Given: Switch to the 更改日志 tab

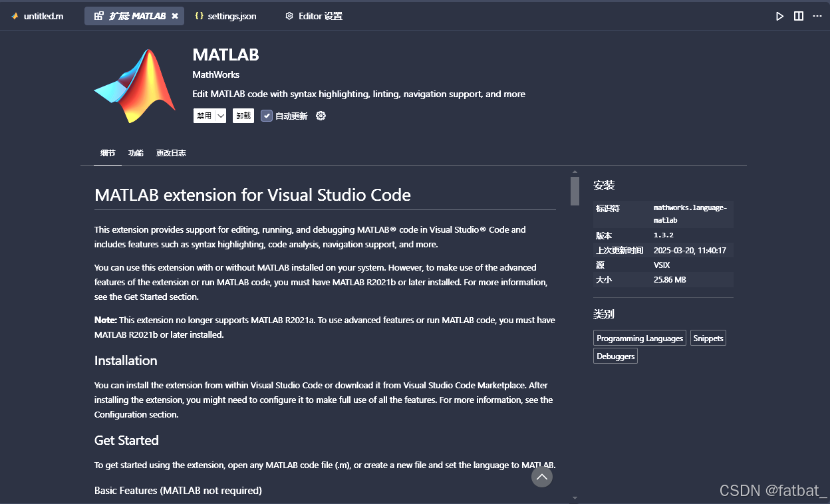Looking at the screenshot, I should [171, 152].
